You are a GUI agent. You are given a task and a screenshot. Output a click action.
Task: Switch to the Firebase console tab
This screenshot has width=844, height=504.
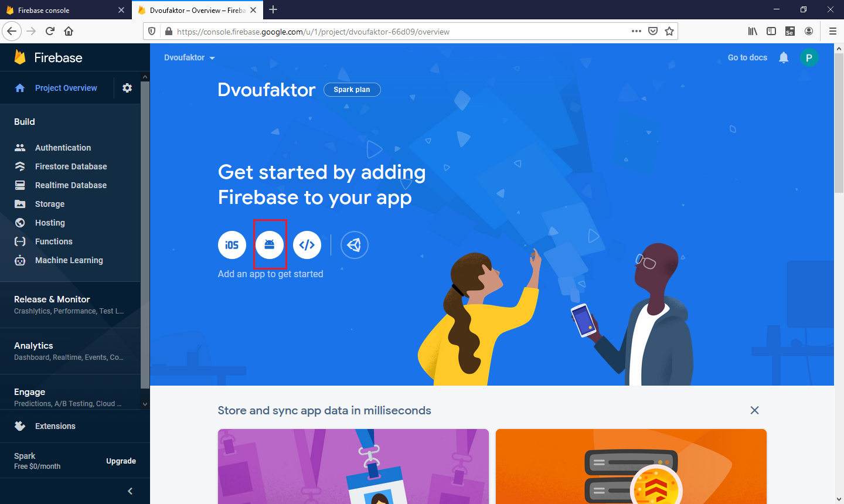(x=66, y=10)
